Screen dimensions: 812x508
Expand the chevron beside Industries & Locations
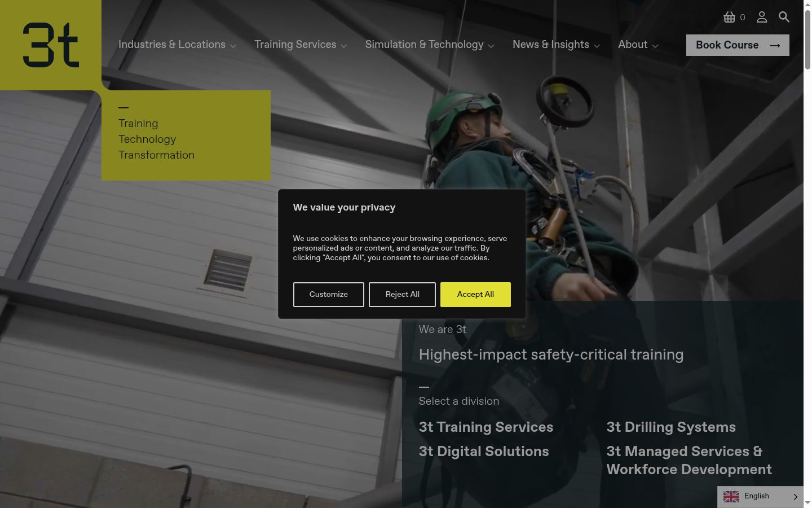tap(233, 46)
